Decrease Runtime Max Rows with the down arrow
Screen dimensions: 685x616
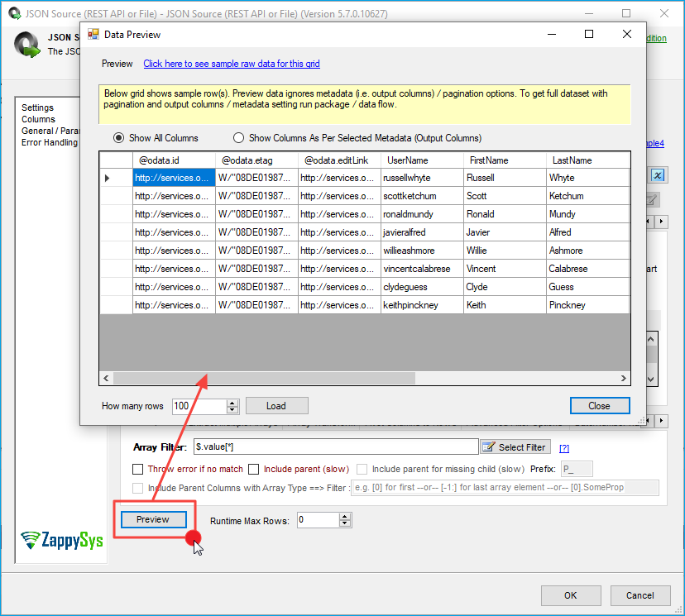346,524
